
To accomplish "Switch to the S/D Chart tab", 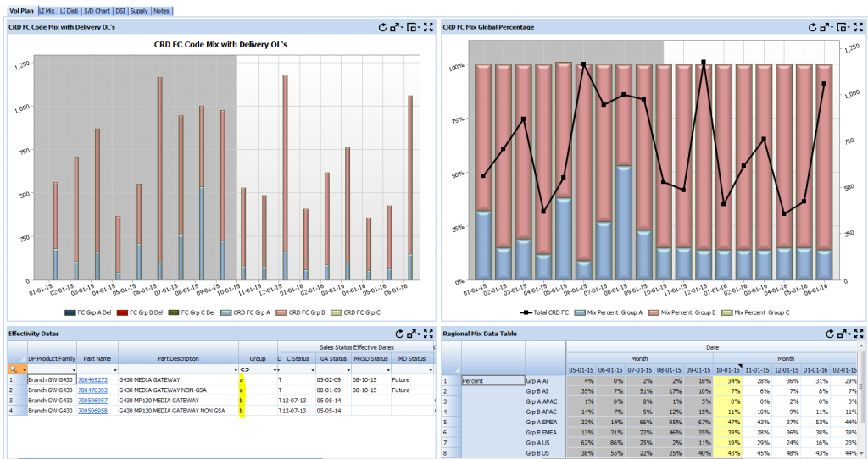I will point(97,10).
